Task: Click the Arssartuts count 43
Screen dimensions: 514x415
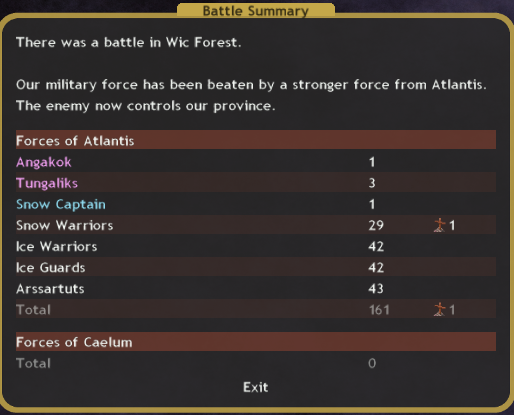Action: pyautogui.click(x=376, y=289)
